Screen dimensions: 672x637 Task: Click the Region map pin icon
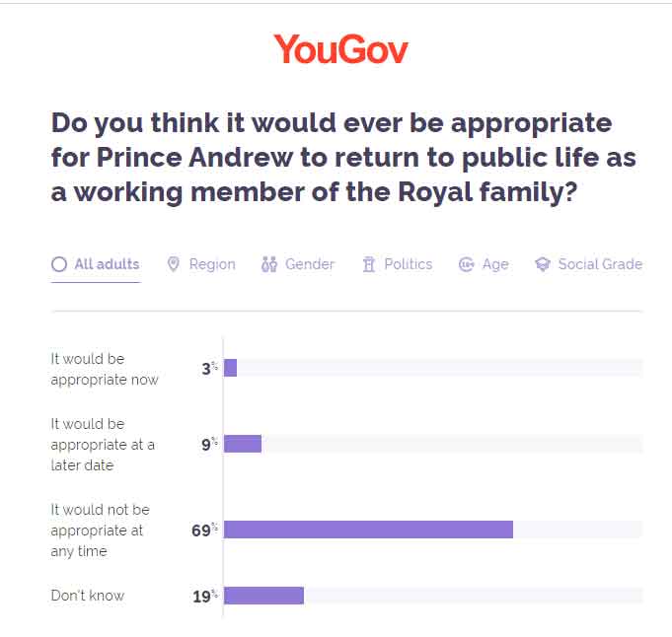click(x=174, y=264)
